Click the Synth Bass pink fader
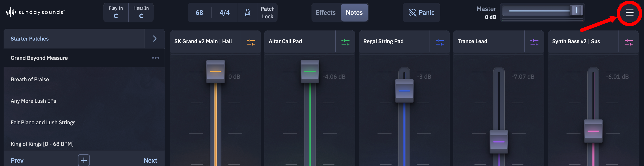 pos(593,131)
